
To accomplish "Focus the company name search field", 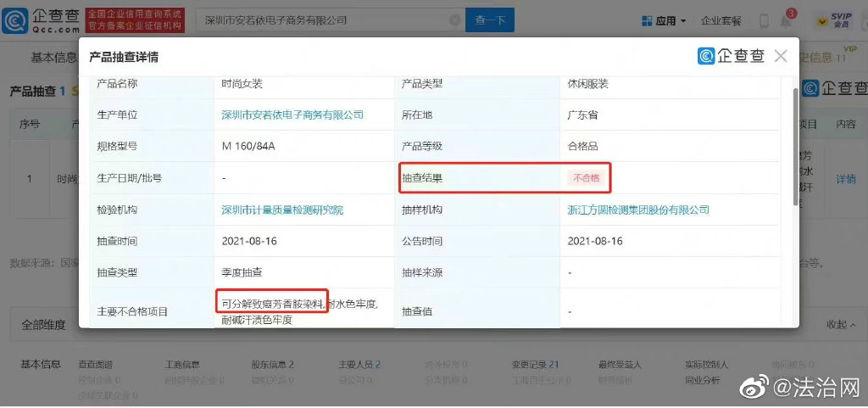I will (x=322, y=20).
